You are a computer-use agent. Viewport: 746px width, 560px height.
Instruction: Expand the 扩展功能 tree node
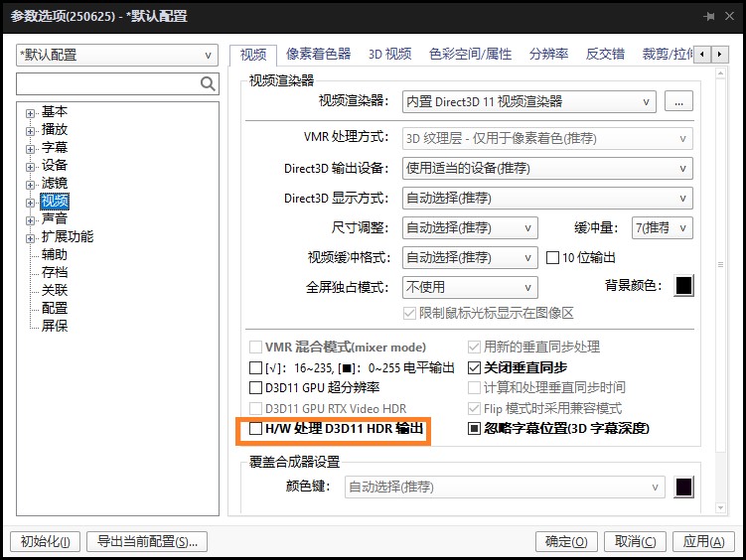pyautogui.click(x=31, y=237)
